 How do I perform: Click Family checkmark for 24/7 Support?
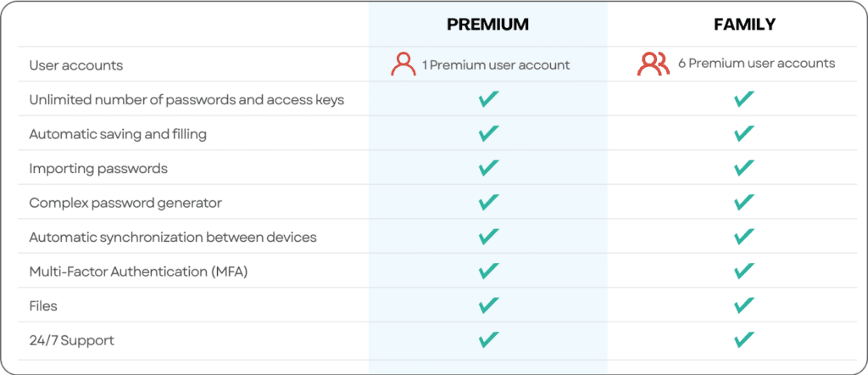pyautogui.click(x=743, y=340)
